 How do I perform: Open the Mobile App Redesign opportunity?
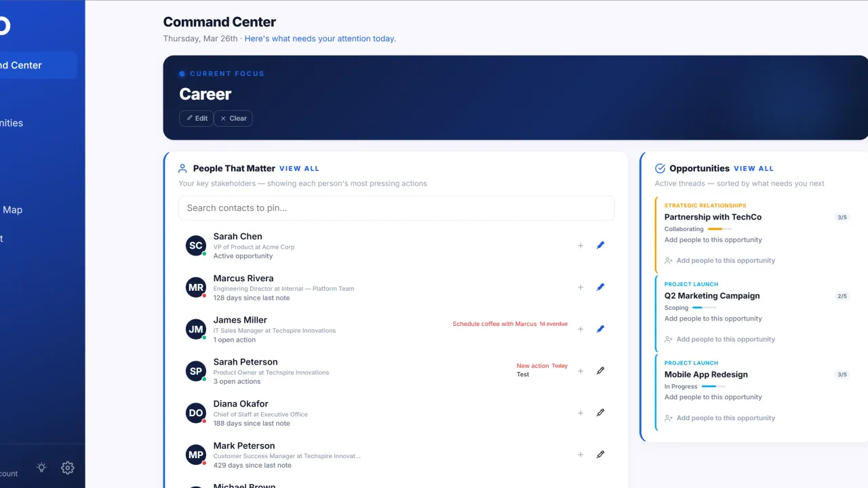coord(706,375)
